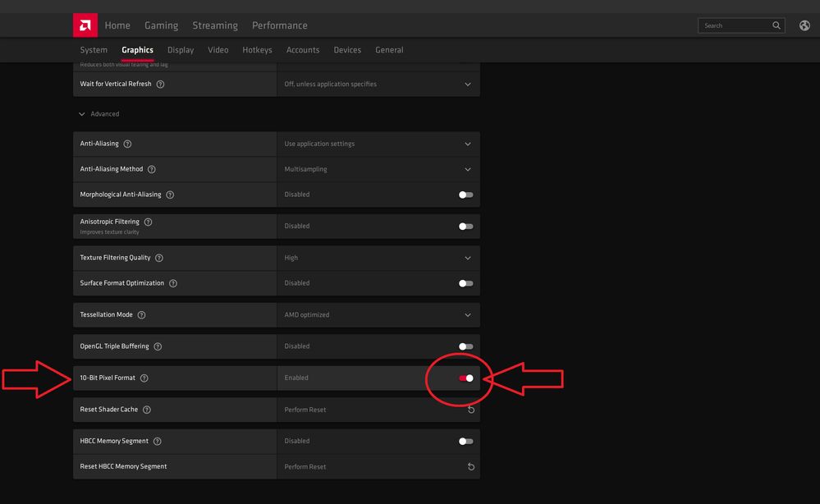Click the Reset Shader Cache reset icon
Screen dimensions: 820x504
click(x=470, y=410)
